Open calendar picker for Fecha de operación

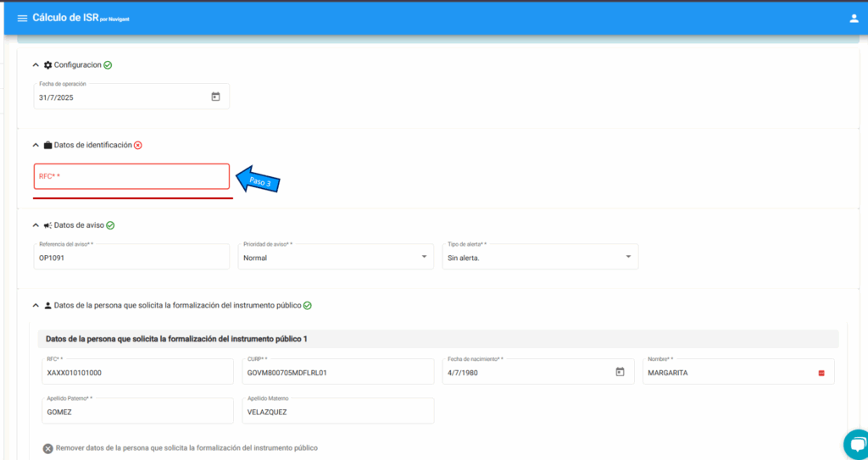[x=215, y=97]
